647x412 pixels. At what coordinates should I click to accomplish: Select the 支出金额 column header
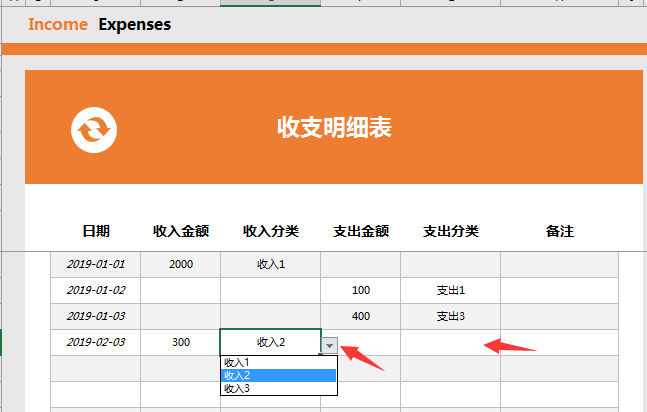click(x=361, y=231)
